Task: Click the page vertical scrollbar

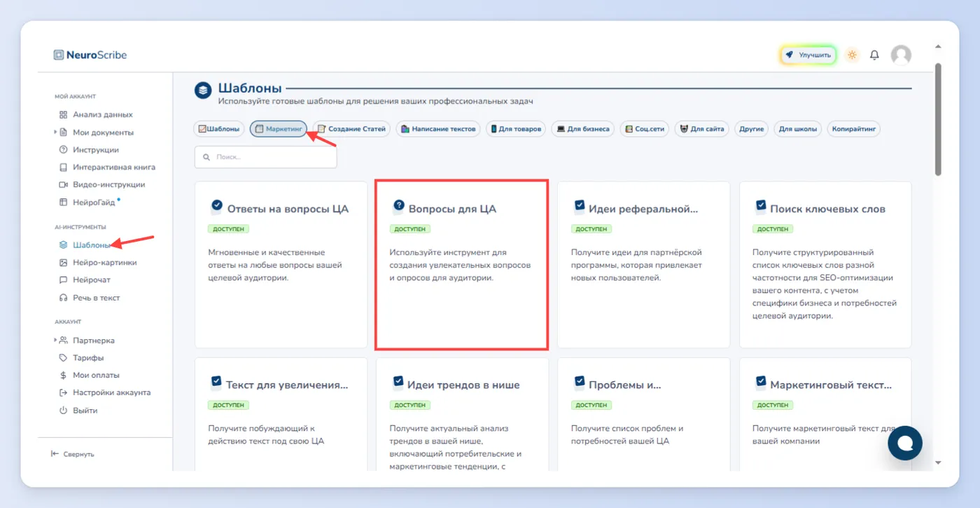Action: [938, 119]
